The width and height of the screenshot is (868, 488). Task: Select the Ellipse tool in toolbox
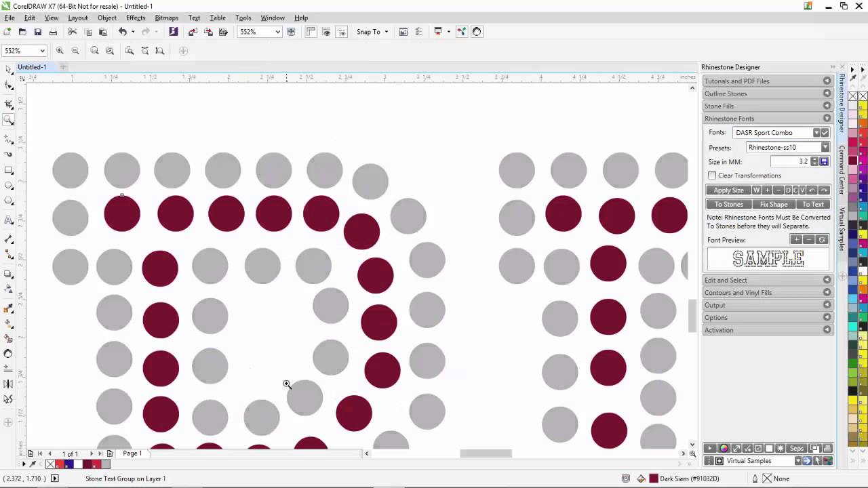[x=9, y=186]
